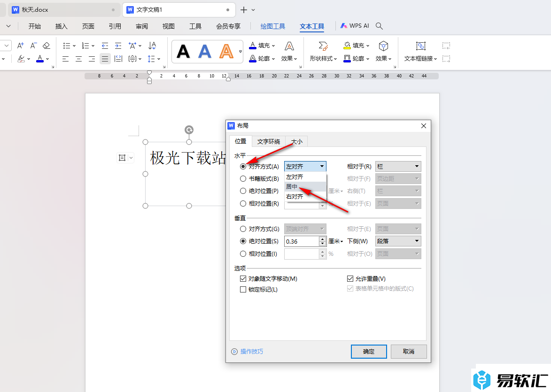Toggle 允许重叠(V) checkbox
Viewport: 551px width, 392px height.
[350, 278]
